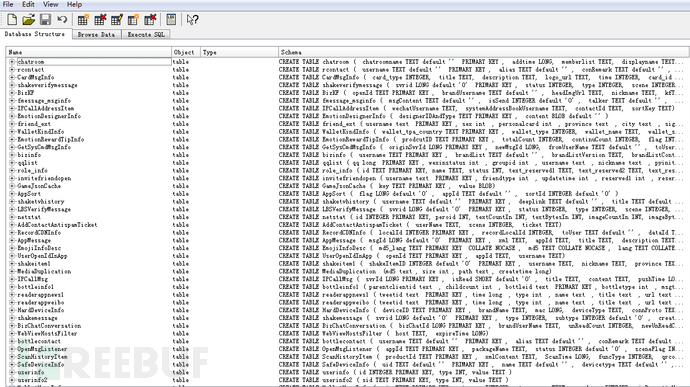Expand the chatroom table node
Image resolution: width=690 pixels, height=387 pixels.
(12, 62)
